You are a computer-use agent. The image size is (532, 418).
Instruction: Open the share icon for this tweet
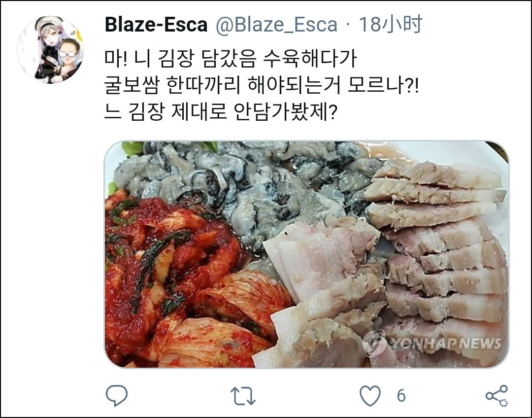click(497, 395)
